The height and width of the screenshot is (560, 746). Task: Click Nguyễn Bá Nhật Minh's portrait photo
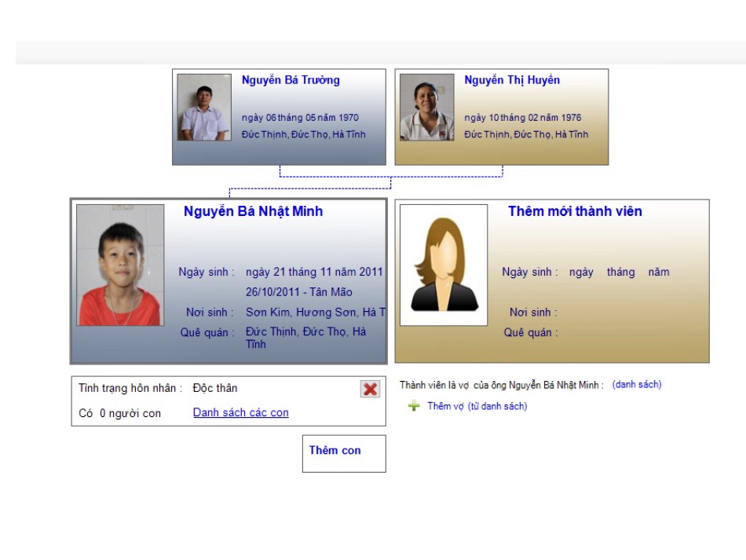point(120,265)
